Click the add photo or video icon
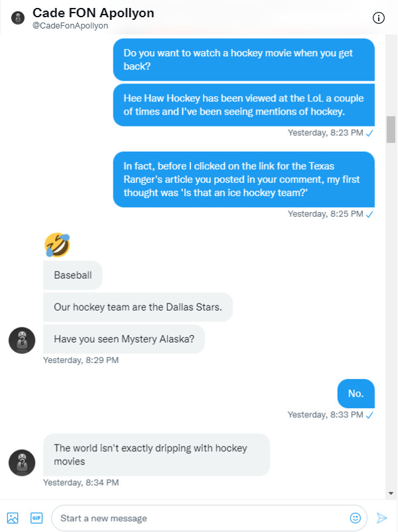Viewport: 398px width, 532px height. pos(13,517)
